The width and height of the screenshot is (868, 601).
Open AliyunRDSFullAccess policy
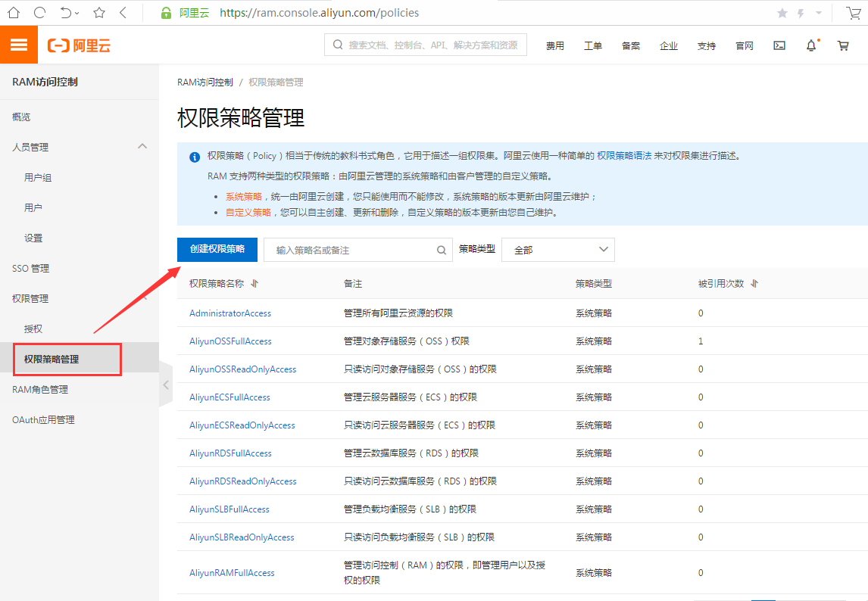coord(230,453)
